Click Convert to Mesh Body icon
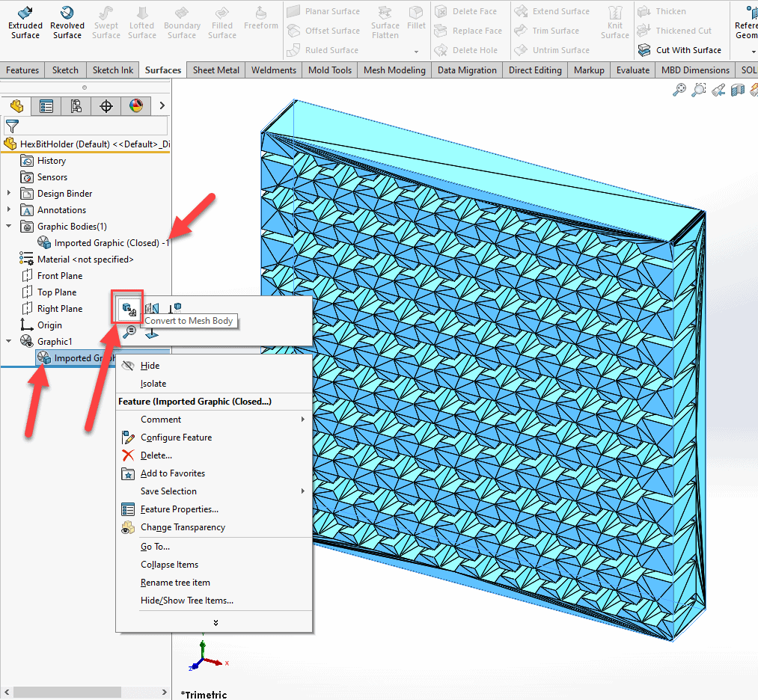758x700 pixels. click(x=129, y=308)
